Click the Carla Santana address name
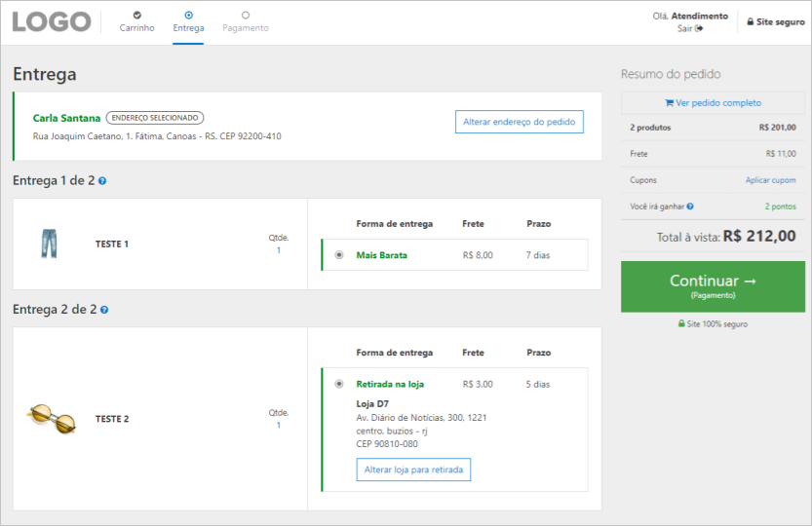812x526 pixels. pos(67,118)
